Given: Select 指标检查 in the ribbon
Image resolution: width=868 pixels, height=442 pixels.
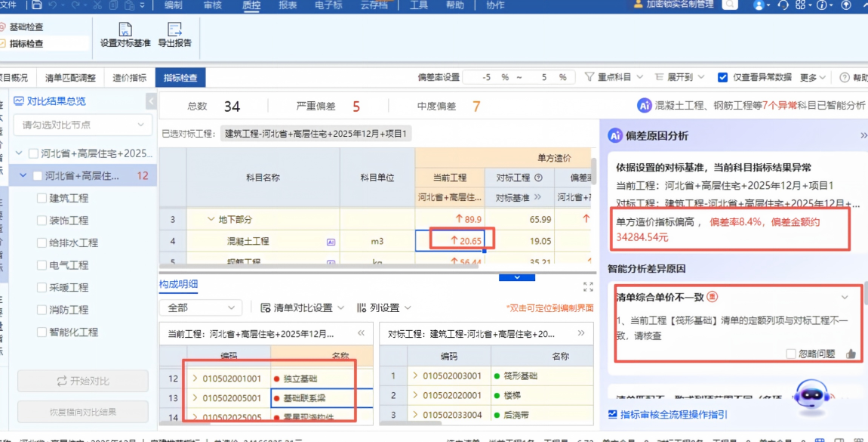Looking at the screenshot, I should click(x=26, y=43).
